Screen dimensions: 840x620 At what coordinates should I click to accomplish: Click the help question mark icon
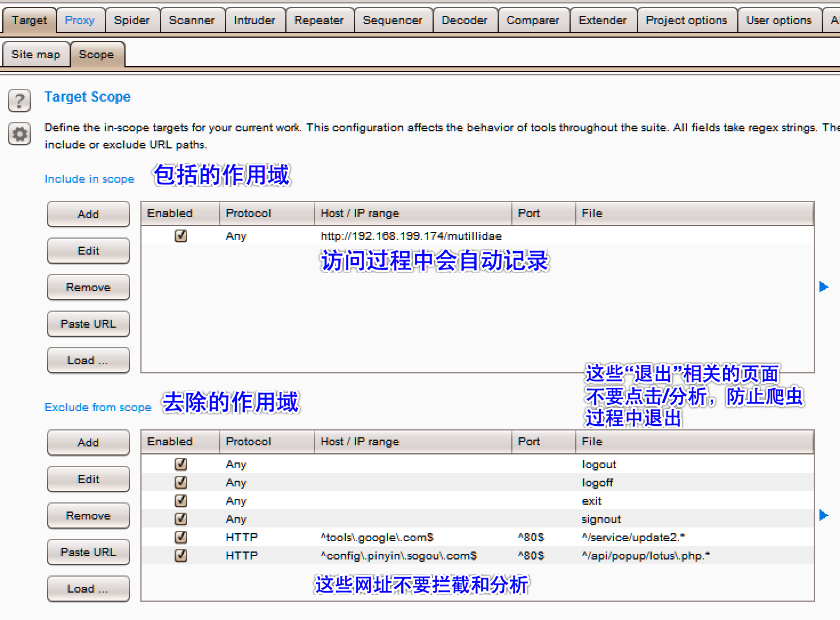tap(19, 100)
